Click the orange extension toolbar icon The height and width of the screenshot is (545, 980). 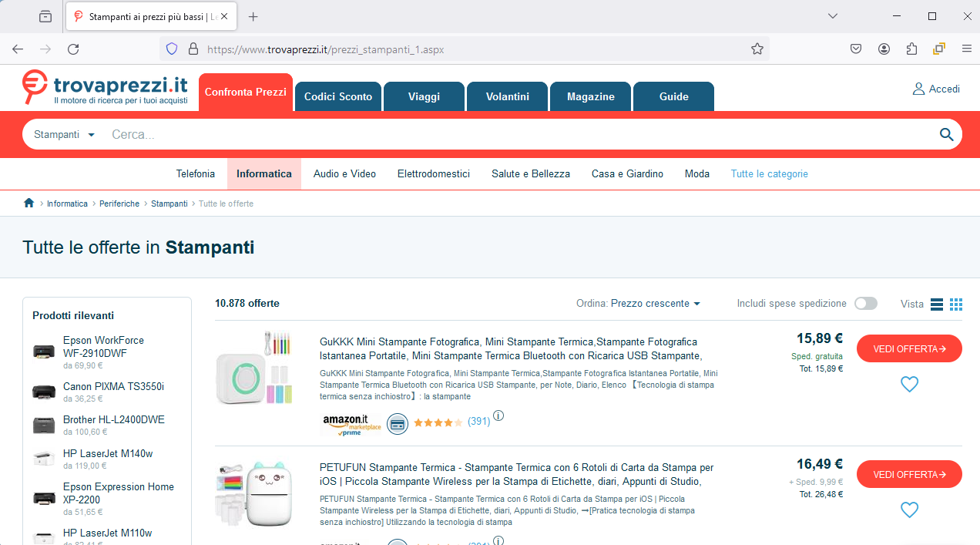click(939, 49)
